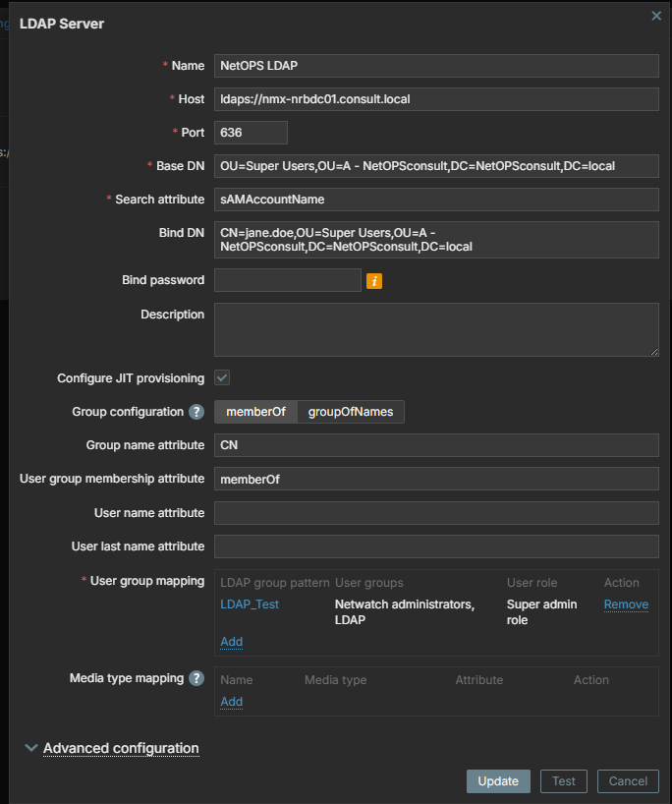672x804 pixels.
Task: Focus the User name attribute field
Action: 436,513
